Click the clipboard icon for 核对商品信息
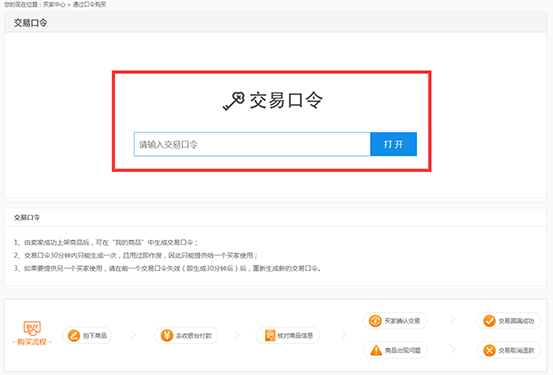553x375 pixels. pos(270,335)
